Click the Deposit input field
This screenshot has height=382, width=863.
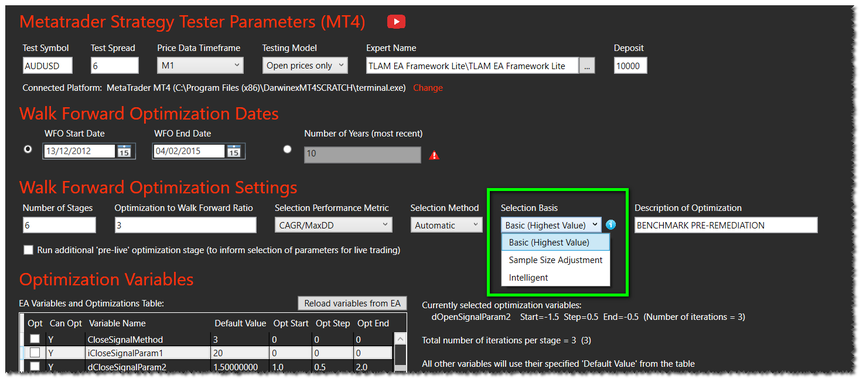pyautogui.click(x=630, y=66)
